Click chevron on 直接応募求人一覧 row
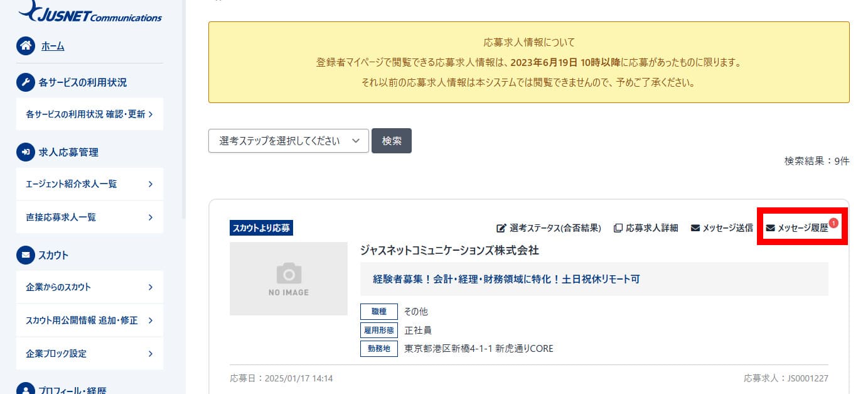Viewport: 868px width, 394px height. (x=151, y=217)
